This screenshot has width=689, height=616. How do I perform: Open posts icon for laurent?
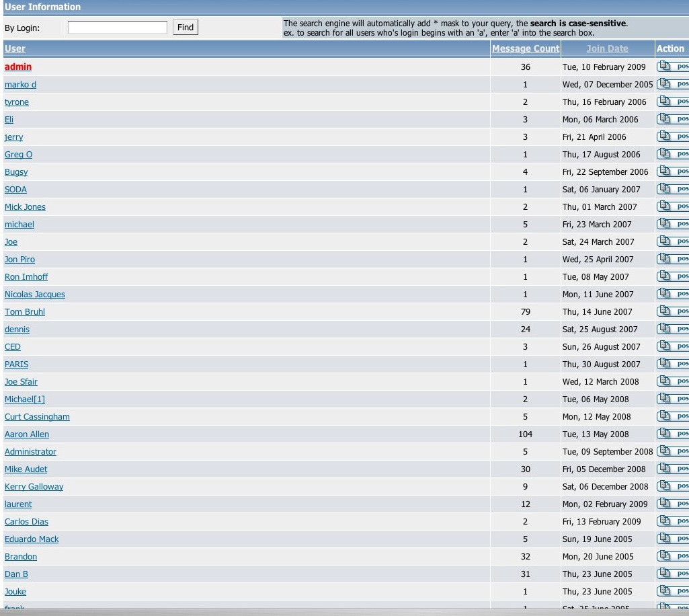pos(673,504)
